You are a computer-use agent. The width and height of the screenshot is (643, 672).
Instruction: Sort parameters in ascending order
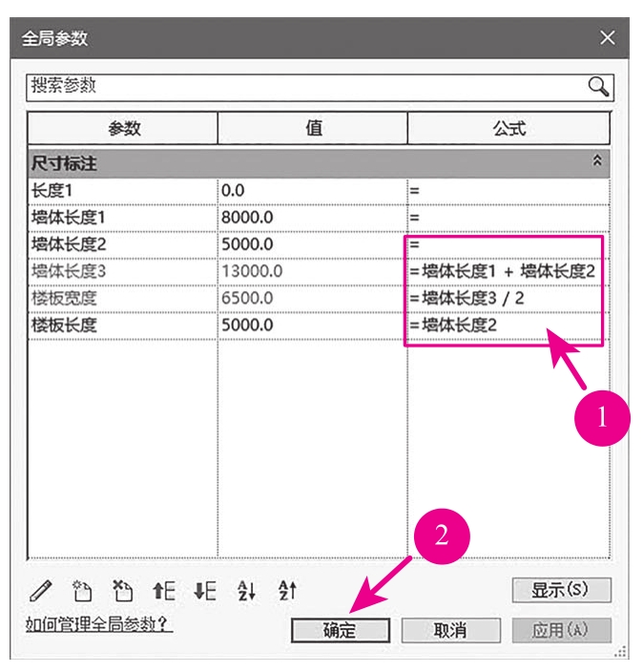(245, 591)
